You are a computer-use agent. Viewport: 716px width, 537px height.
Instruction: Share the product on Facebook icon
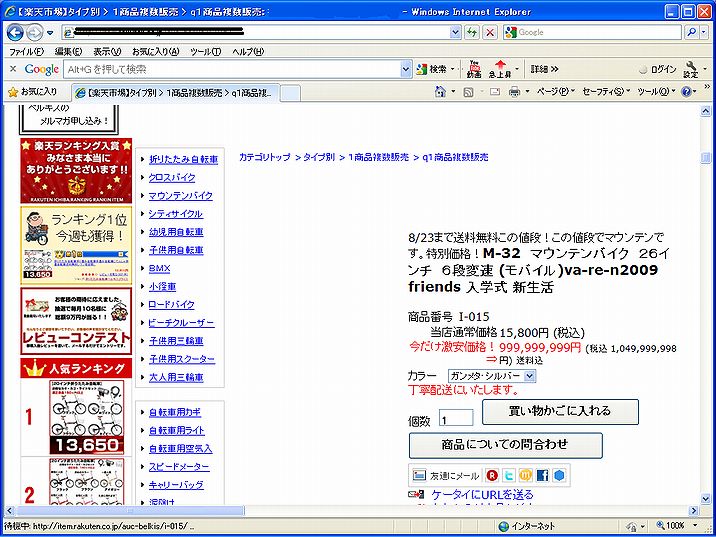(542, 475)
